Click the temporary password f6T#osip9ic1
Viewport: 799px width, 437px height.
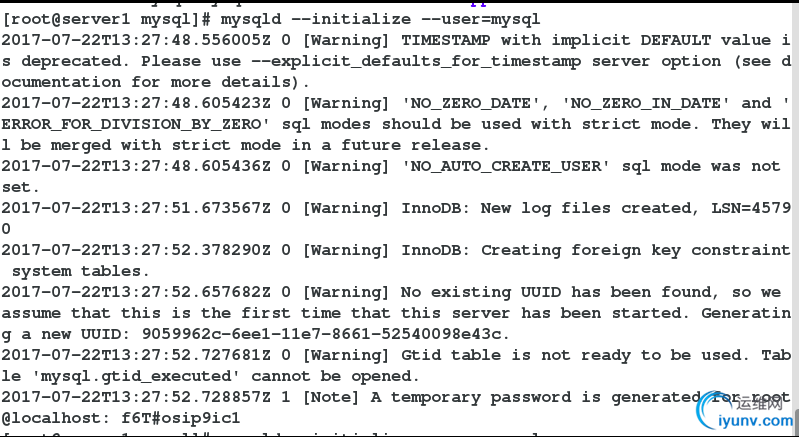click(x=180, y=419)
